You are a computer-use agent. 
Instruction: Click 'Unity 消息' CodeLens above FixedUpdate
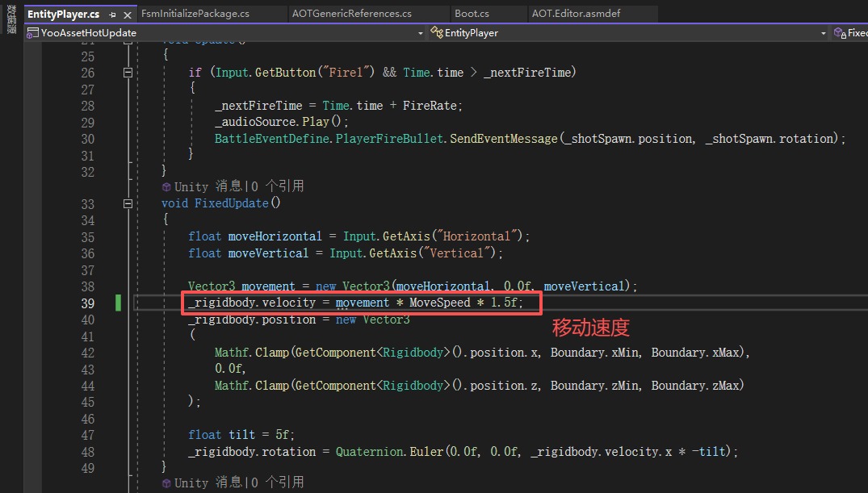(x=208, y=186)
